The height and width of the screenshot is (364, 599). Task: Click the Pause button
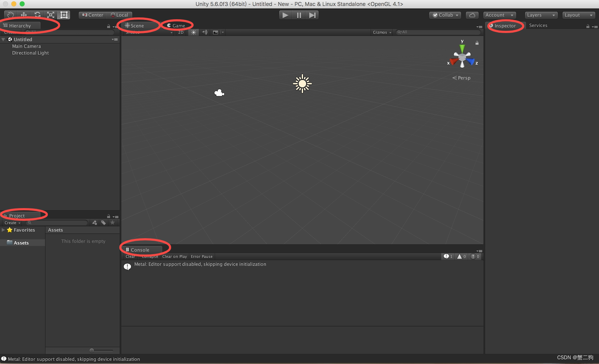click(x=299, y=15)
